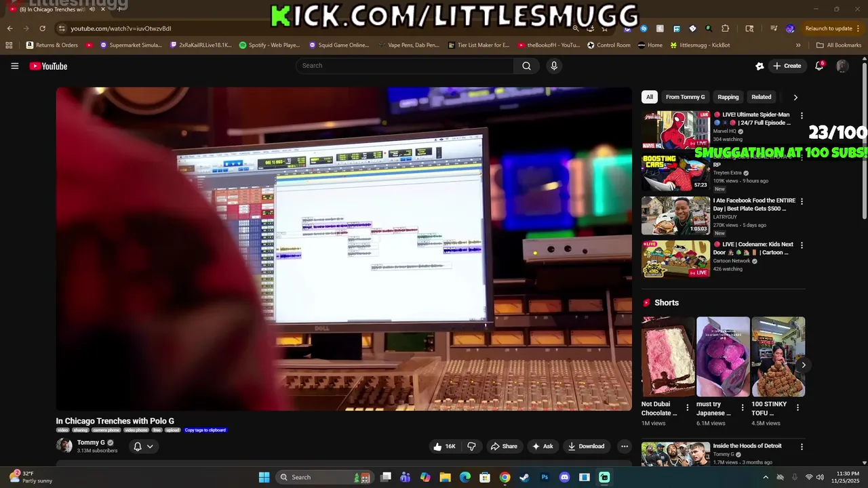This screenshot has width=868, height=488.
Task: Select the From Tommy G chip
Action: (685, 97)
